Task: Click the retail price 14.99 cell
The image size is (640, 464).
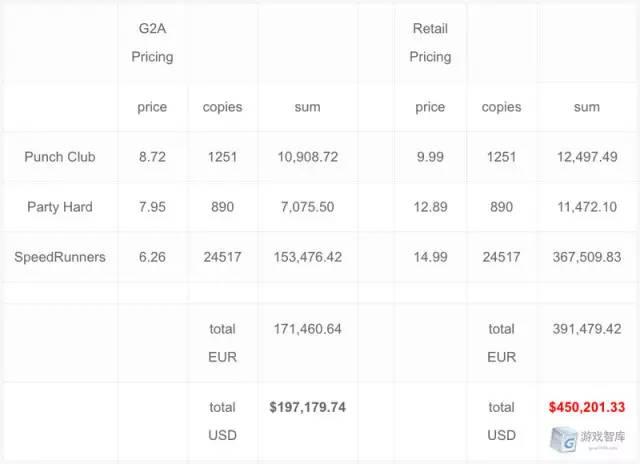Action: [x=430, y=257]
